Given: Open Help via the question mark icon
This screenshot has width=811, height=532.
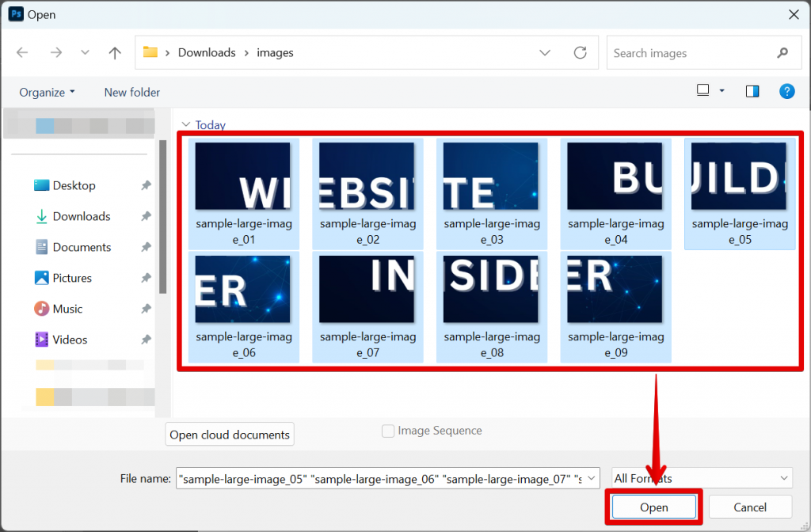Looking at the screenshot, I should tap(786, 91).
